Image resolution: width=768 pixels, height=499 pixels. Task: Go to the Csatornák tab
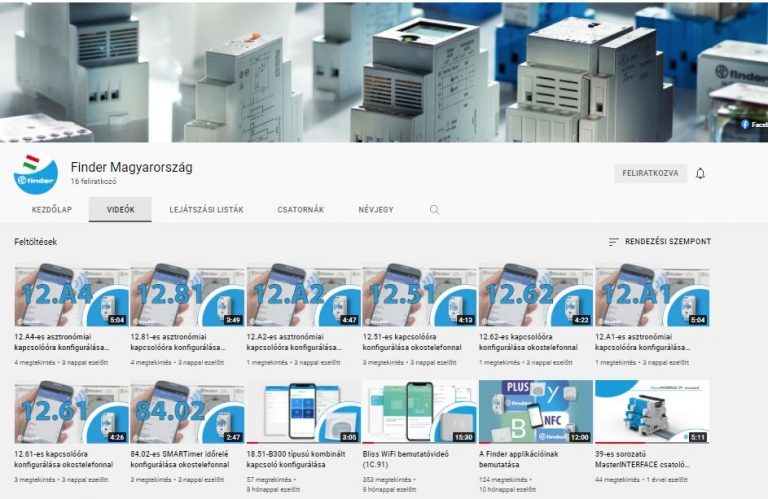300,210
